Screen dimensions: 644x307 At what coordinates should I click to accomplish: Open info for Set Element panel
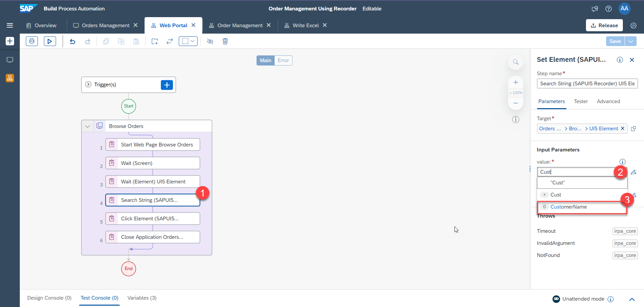coord(620,60)
